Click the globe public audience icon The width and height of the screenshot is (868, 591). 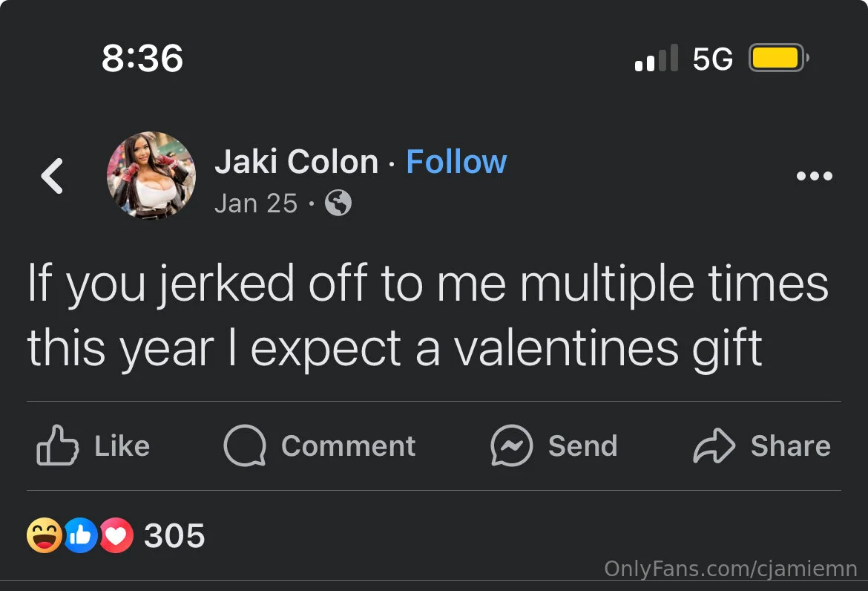[x=338, y=203]
